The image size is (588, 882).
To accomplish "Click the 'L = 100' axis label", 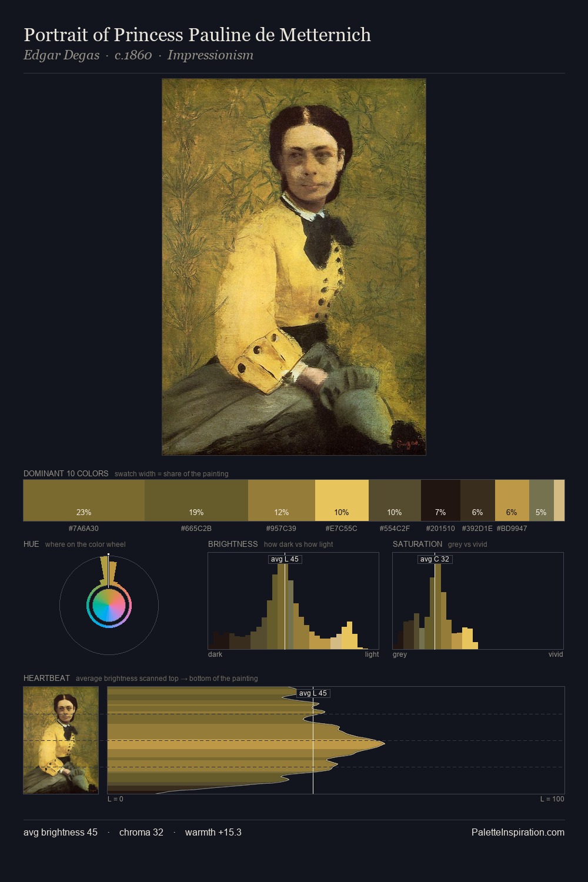I will [552, 799].
